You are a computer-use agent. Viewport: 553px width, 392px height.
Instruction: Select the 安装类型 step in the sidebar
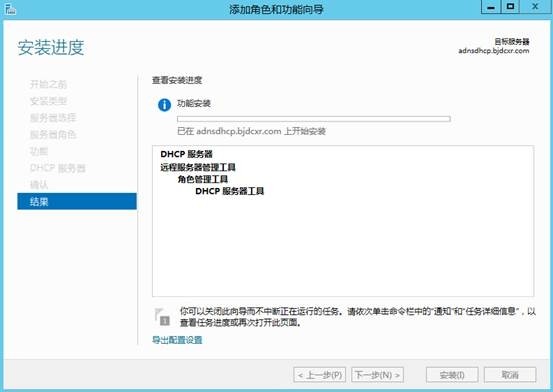pos(48,101)
